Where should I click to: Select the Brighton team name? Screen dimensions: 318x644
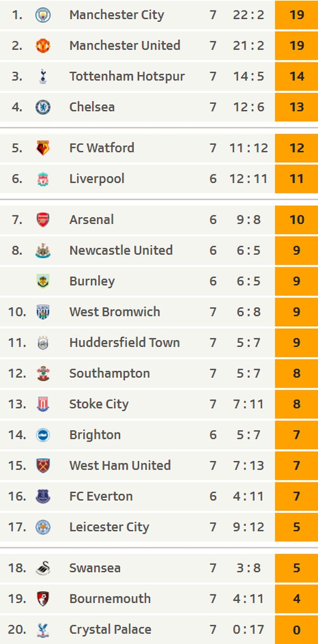click(x=95, y=435)
